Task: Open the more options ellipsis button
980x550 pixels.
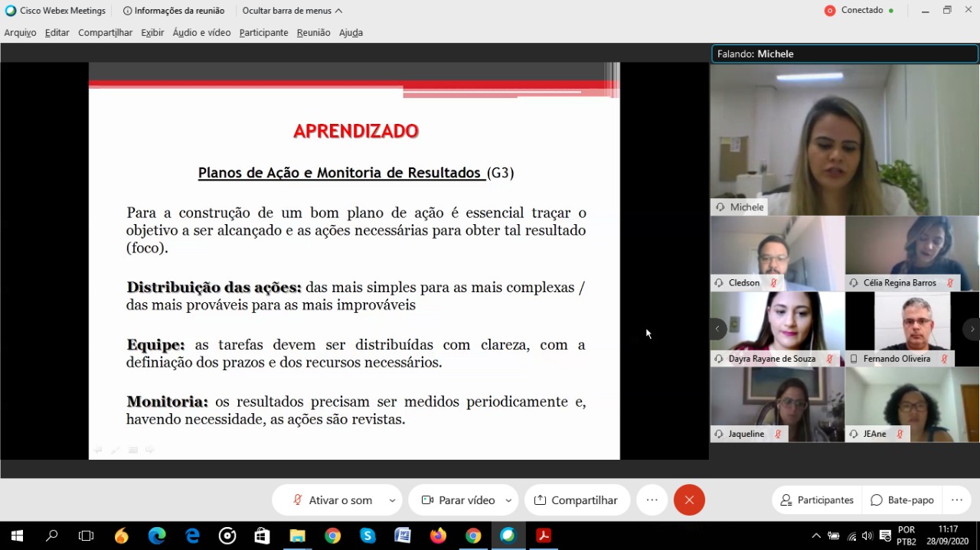Action: point(652,500)
